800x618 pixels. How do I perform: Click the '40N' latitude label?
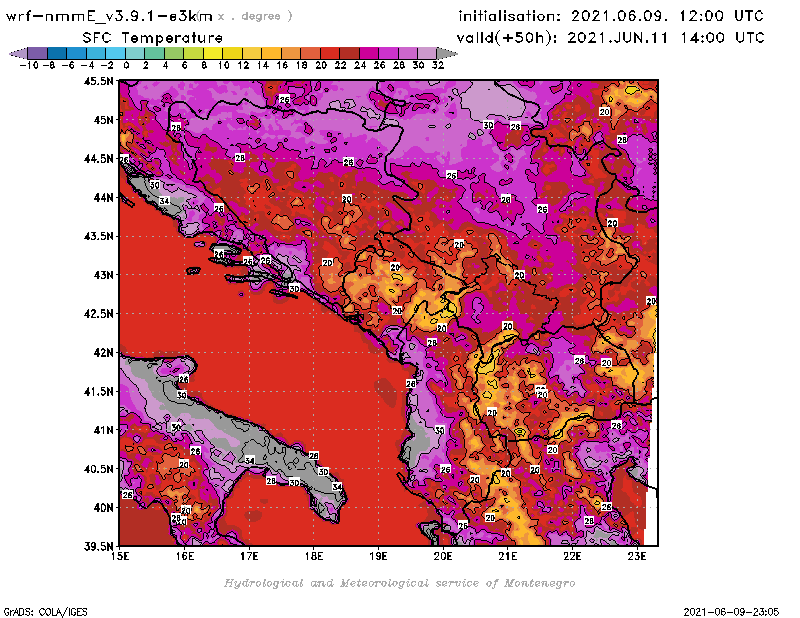[103, 508]
